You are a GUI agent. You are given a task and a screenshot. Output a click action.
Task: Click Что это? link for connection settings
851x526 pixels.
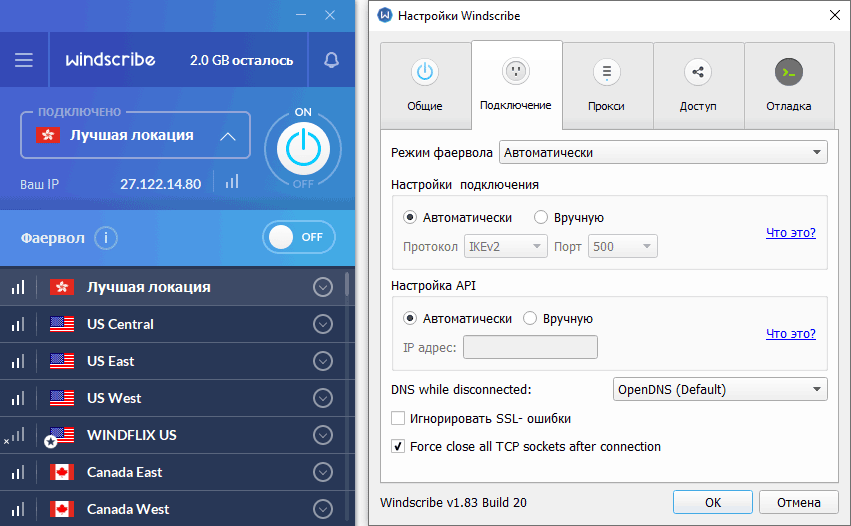(791, 233)
